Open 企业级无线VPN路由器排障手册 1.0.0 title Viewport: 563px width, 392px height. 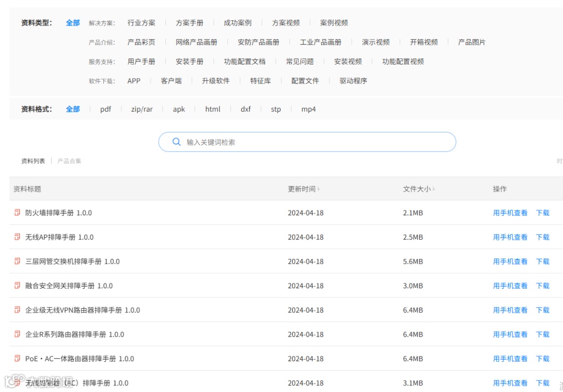tap(82, 310)
